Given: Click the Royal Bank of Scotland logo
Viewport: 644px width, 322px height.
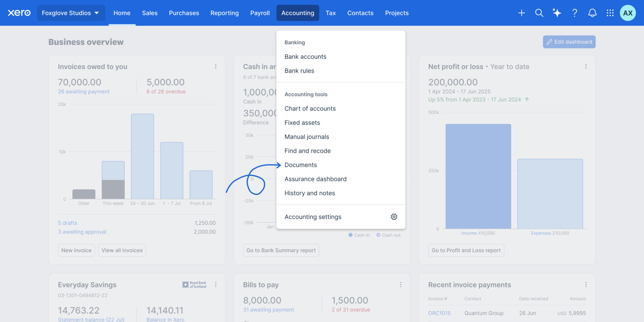Looking at the screenshot, I should (194, 285).
